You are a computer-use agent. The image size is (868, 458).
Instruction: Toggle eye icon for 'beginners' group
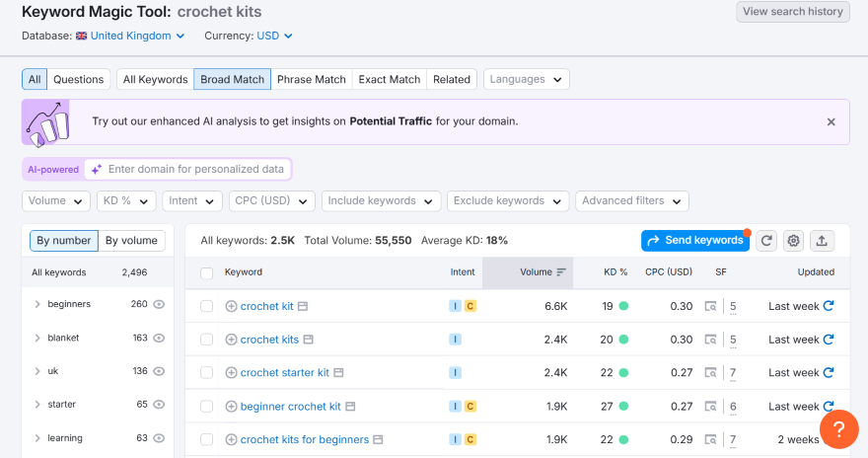(159, 304)
